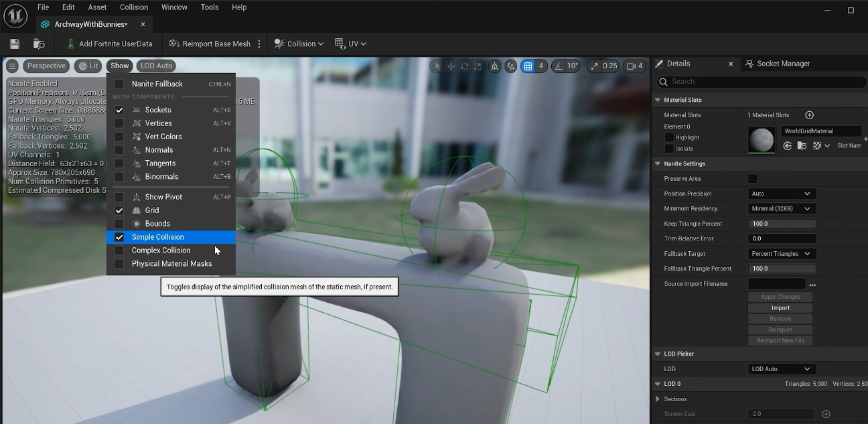Enable the Bounds checkbox
The image size is (868, 424).
(119, 224)
